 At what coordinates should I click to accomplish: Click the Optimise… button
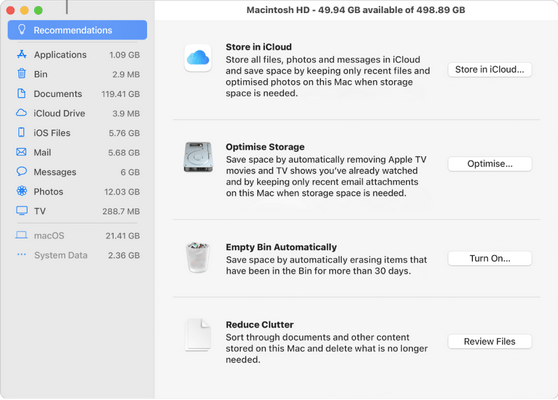490,164
